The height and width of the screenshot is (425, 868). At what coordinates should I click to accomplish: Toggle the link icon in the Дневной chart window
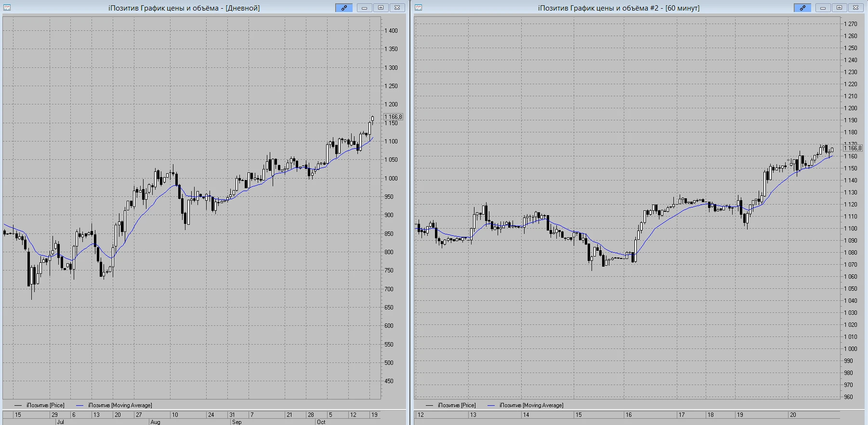tap(344, 8)
